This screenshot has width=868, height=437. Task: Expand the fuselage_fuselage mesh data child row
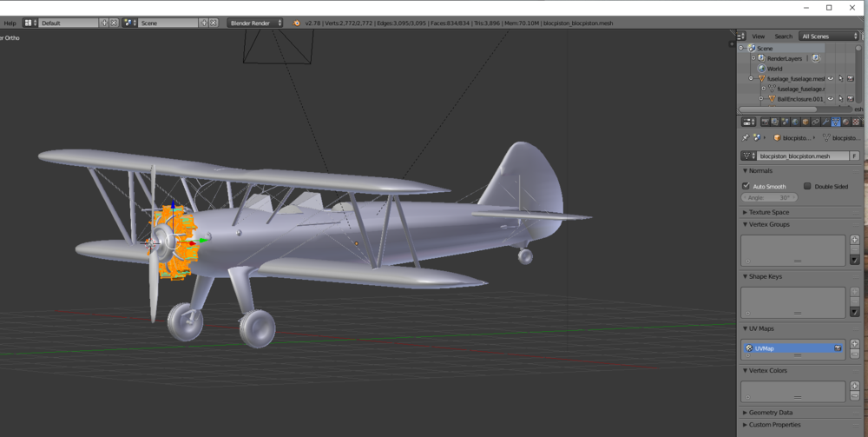(x=764, y=89)
